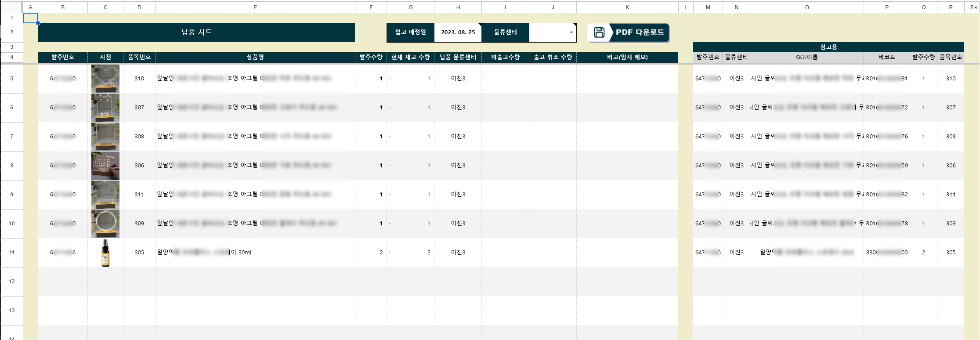Select the calendar lamp photo for item 306
Image resolution: width=980 pixels, height=340 pixels.
(105, 166)
